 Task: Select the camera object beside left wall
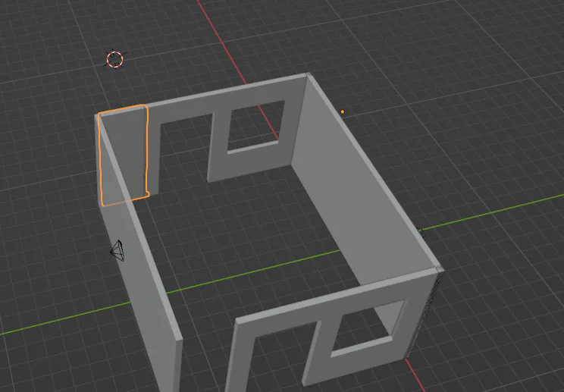point(117,250)
